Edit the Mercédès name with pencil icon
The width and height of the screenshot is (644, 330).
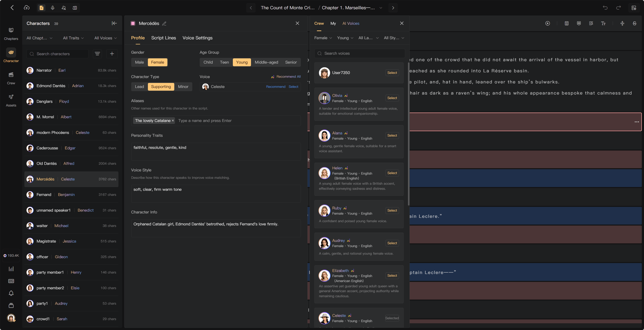point(164,24)
